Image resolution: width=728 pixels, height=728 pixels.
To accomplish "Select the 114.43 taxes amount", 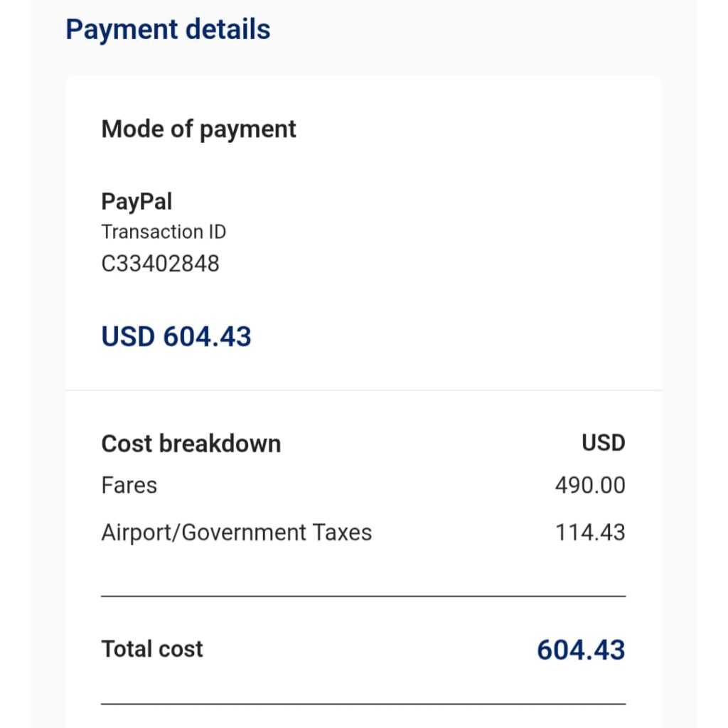I will coord(589,532).
